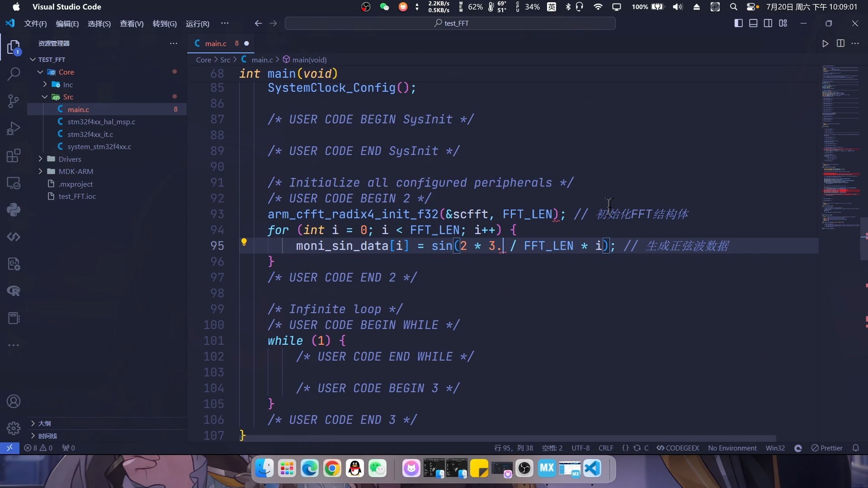Image resolution: width=868 pixels, height=488 pixels.
Task: Expand the Drivers folder
Action: tap(70, 159)
